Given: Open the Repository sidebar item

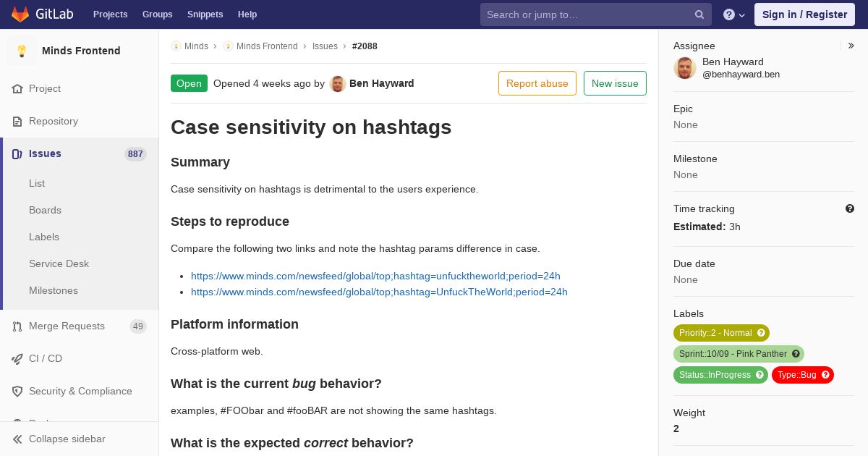Looking at the screenshot, I should 53,121.
